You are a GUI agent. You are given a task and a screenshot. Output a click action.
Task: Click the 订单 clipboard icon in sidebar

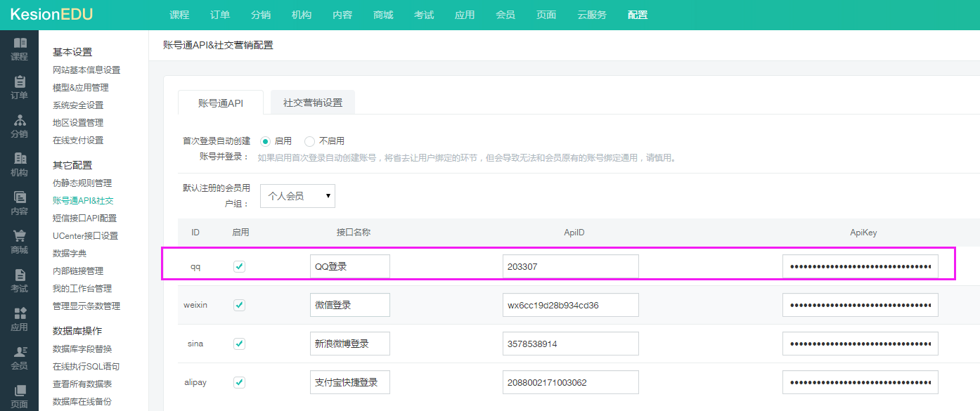pyautogui.click(x=20, y=82)
